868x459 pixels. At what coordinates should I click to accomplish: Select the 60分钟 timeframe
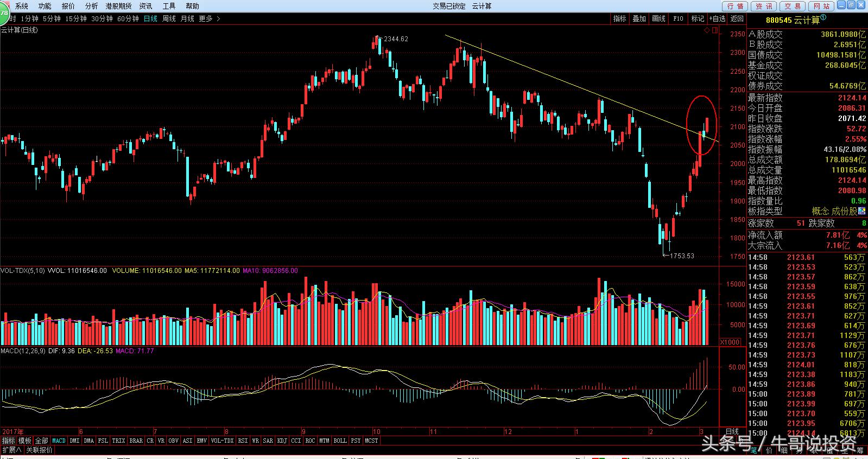[128, 18]
